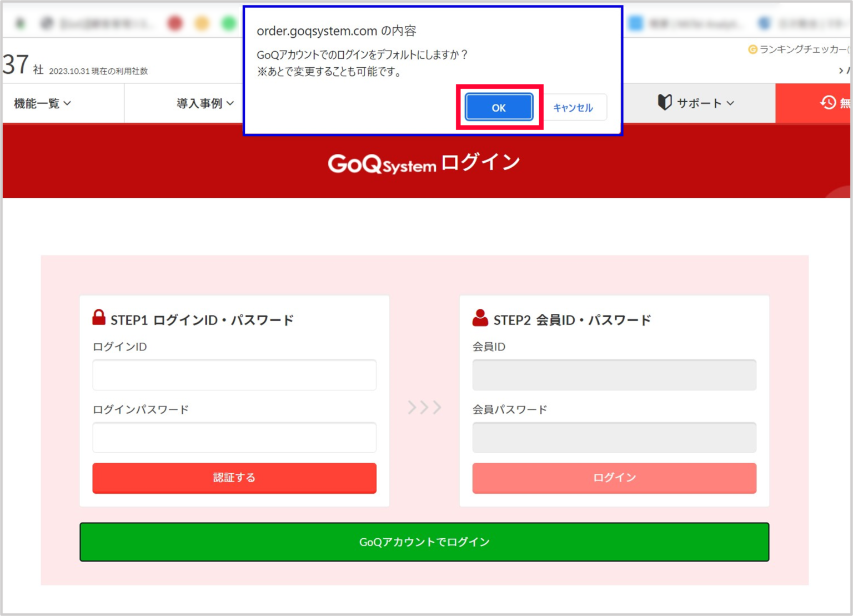Click キャンセル in the dialog

pyautogui.click(x=574, y=107)
